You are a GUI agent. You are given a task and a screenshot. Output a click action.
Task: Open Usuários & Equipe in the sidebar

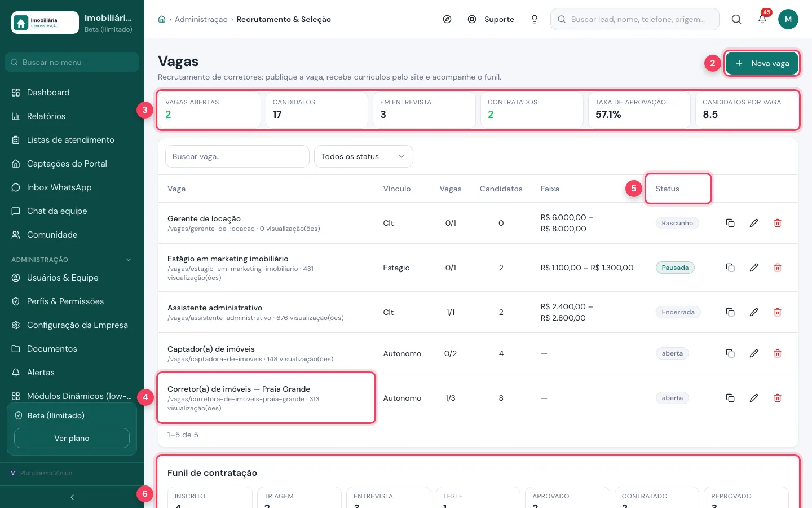[x=72, y=278]
